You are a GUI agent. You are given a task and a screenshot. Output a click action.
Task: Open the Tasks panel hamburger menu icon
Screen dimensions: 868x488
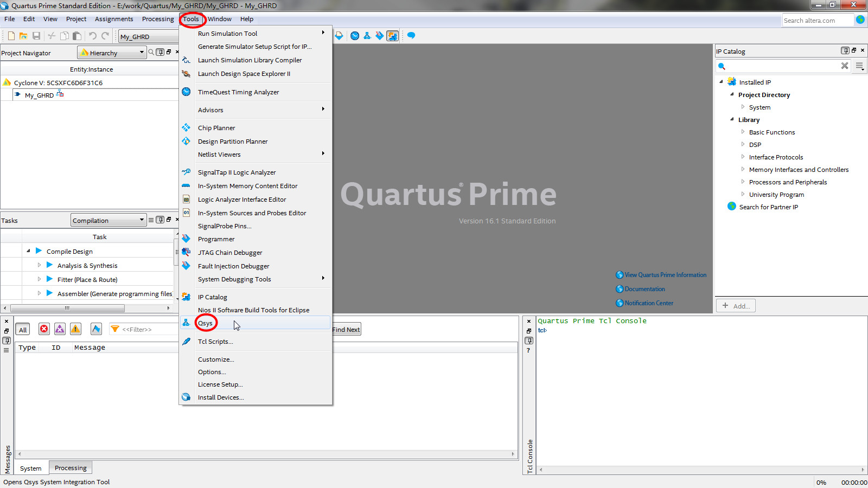[x=151, y=220]
